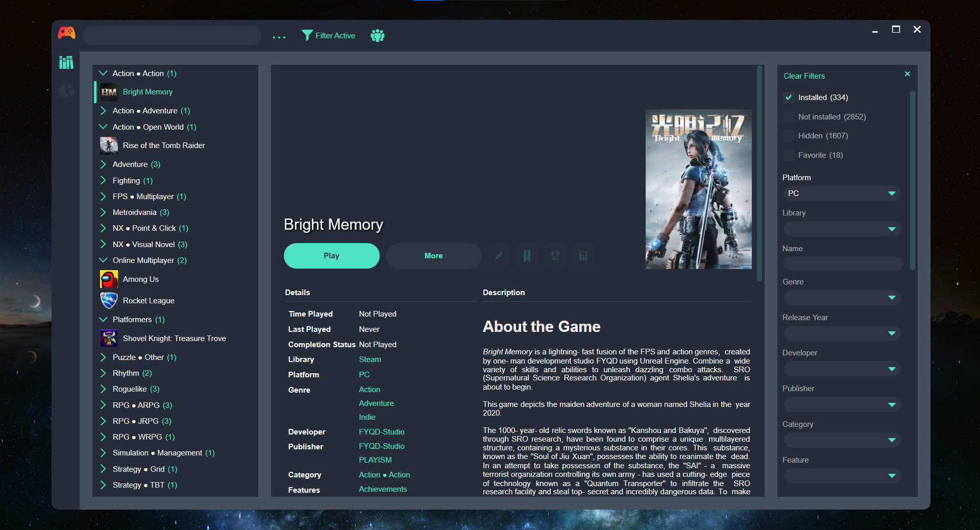Click the Adventure genre link in Details
The image size is (980, 530).
point(376,403)
